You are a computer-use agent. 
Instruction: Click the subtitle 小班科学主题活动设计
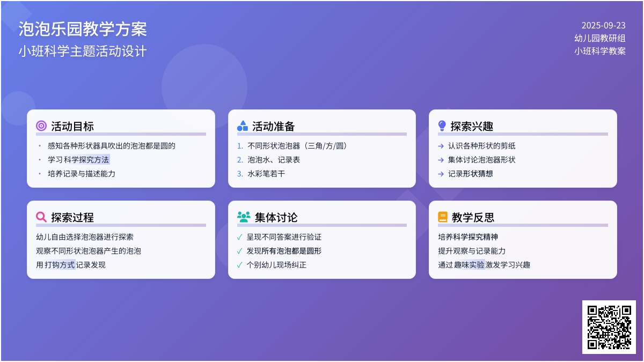click(x=83, y=51)
